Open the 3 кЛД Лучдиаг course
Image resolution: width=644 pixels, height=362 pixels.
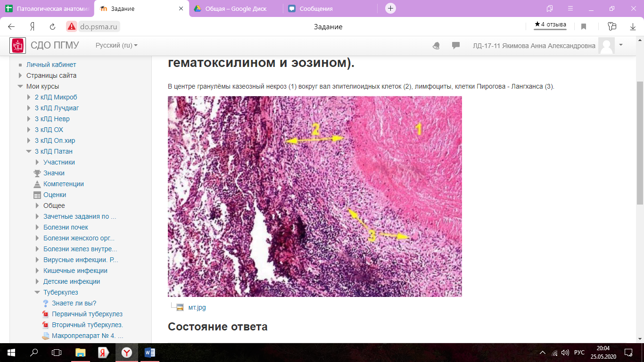click(x=57, y=108)
